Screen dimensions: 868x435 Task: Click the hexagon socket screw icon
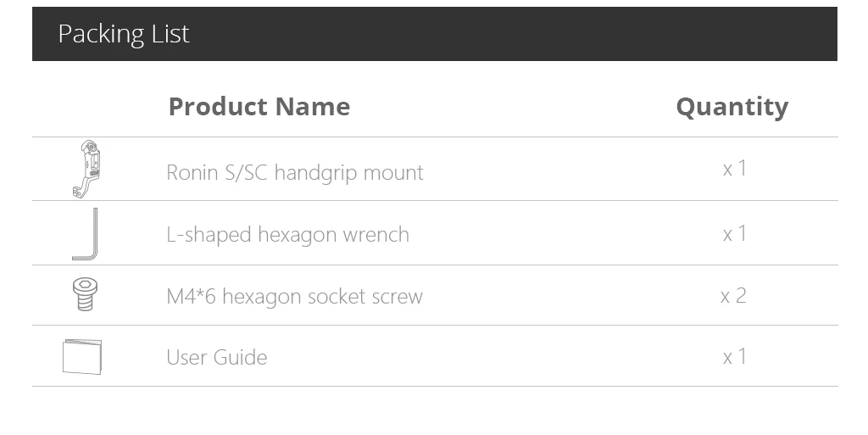(x=83, y=294)
